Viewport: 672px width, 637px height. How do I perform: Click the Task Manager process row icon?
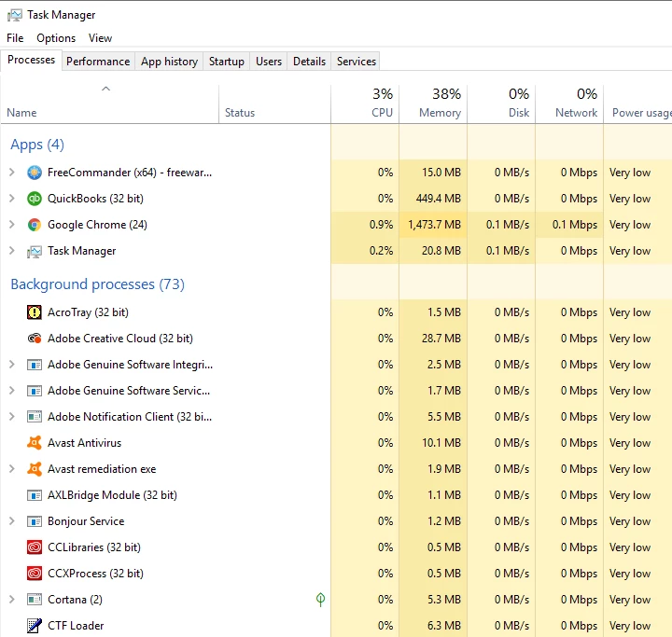(x=35, y=251)
